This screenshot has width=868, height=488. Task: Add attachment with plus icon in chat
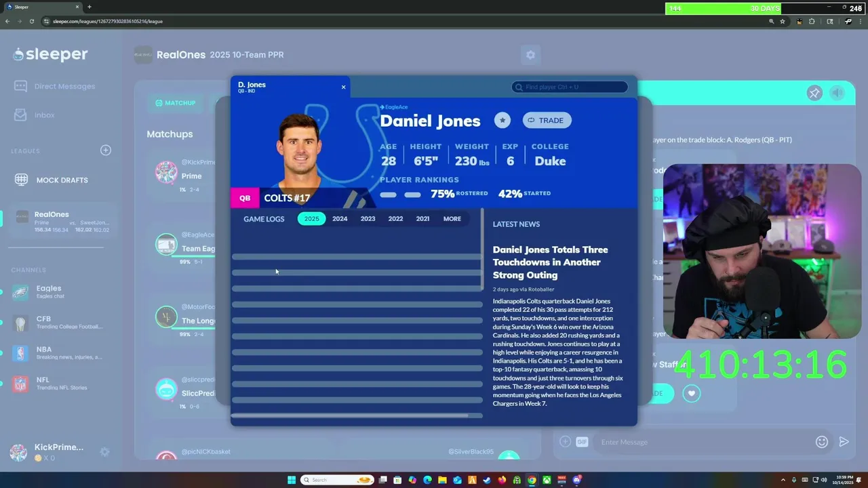coord(565,442)
